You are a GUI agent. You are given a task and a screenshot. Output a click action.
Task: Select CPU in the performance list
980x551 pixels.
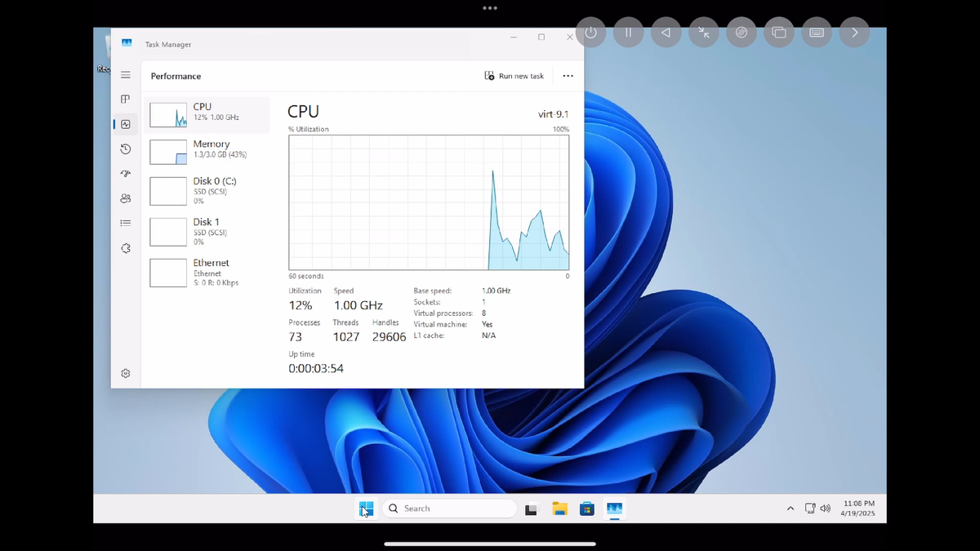pos(207,114)
